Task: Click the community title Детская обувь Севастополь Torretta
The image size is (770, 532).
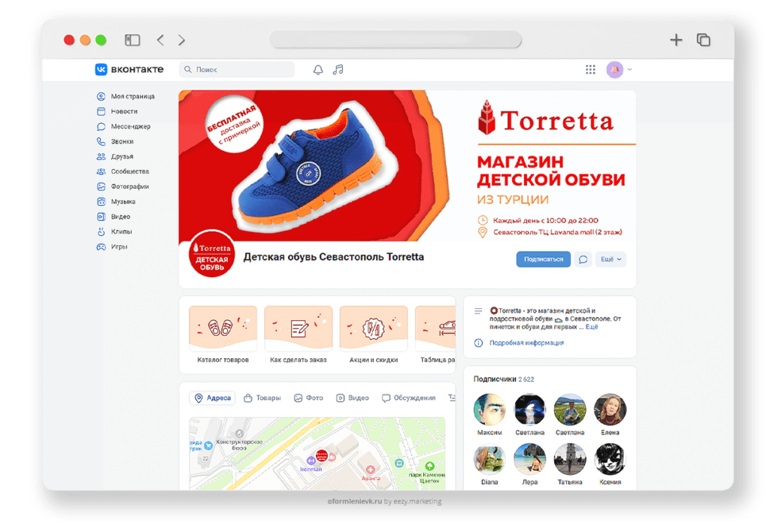Action: tap(333, 257)
